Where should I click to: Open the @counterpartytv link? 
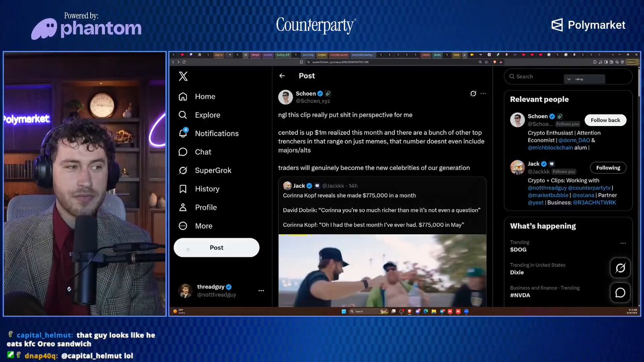590,188
